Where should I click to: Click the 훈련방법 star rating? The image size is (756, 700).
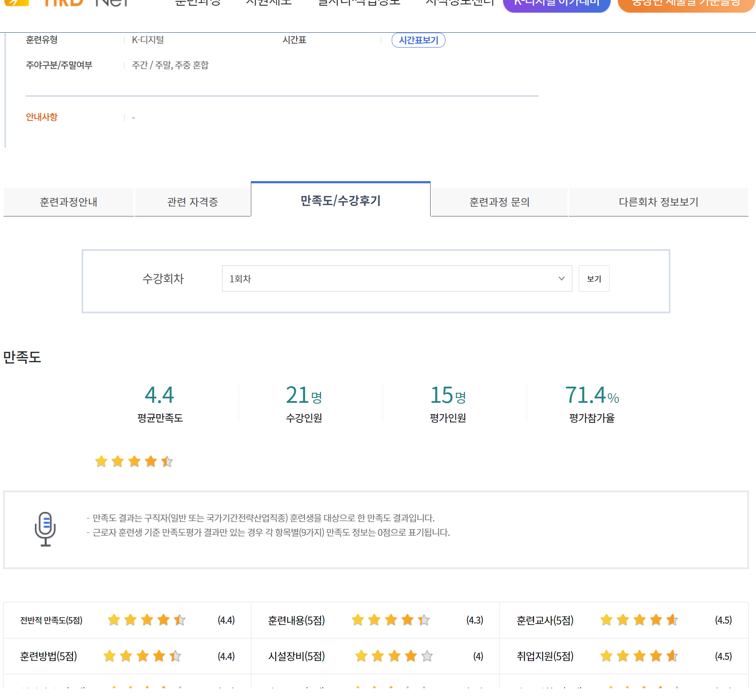point(142,656)
